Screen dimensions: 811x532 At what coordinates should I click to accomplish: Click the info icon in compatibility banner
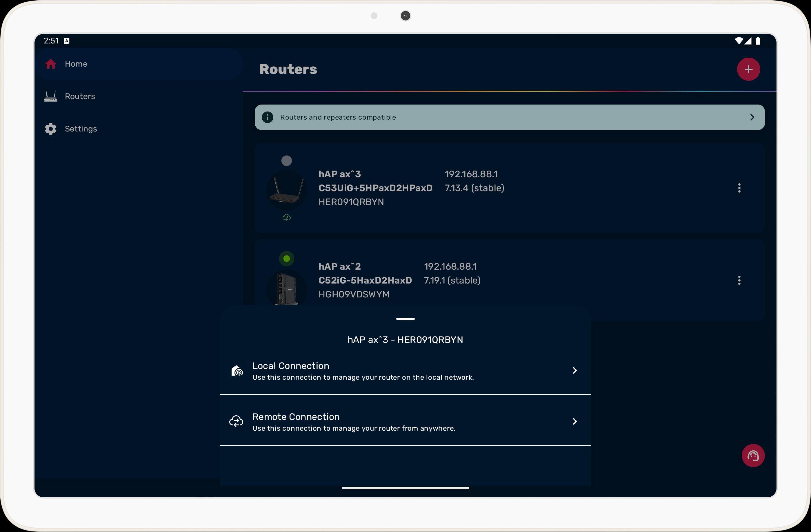[x=268, y=117]
